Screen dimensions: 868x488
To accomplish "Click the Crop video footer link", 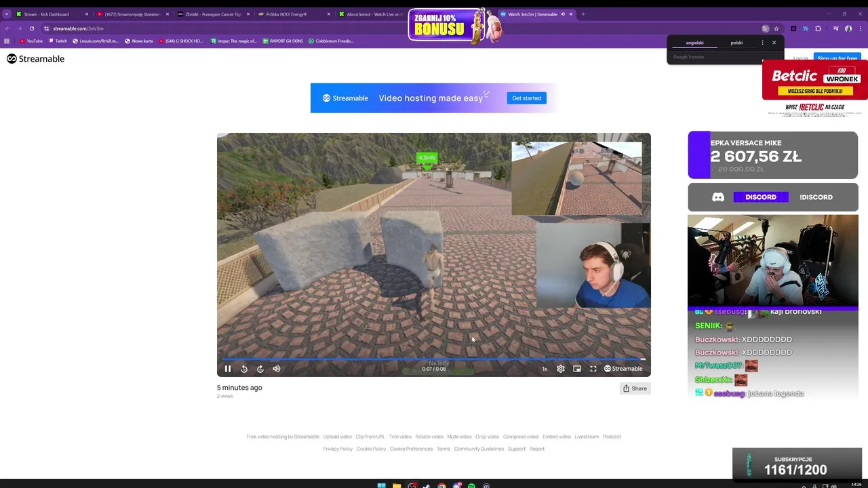I will (x=487, y=436).
